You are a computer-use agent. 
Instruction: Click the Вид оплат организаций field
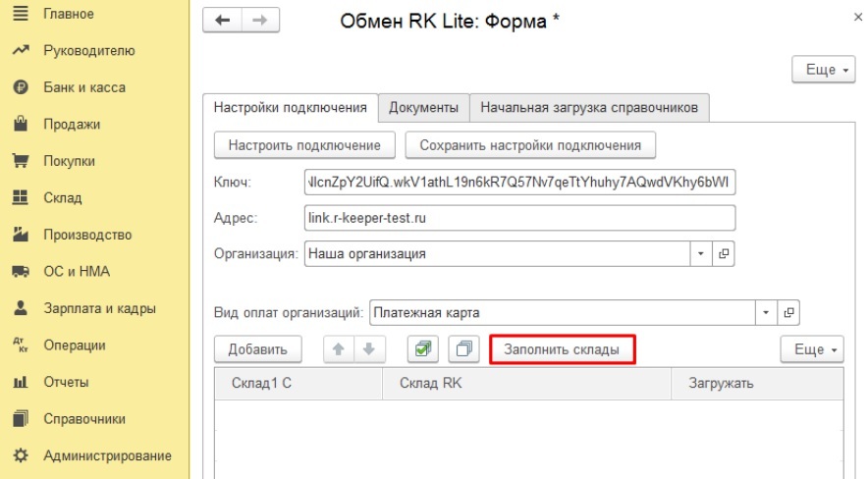pyautogui.click(x=562, y=312)
